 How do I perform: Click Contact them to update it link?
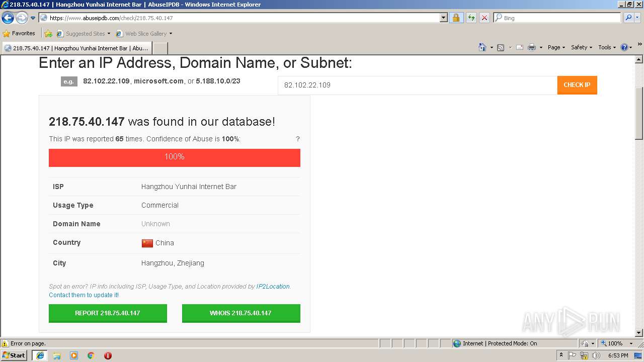coord(84,295)
